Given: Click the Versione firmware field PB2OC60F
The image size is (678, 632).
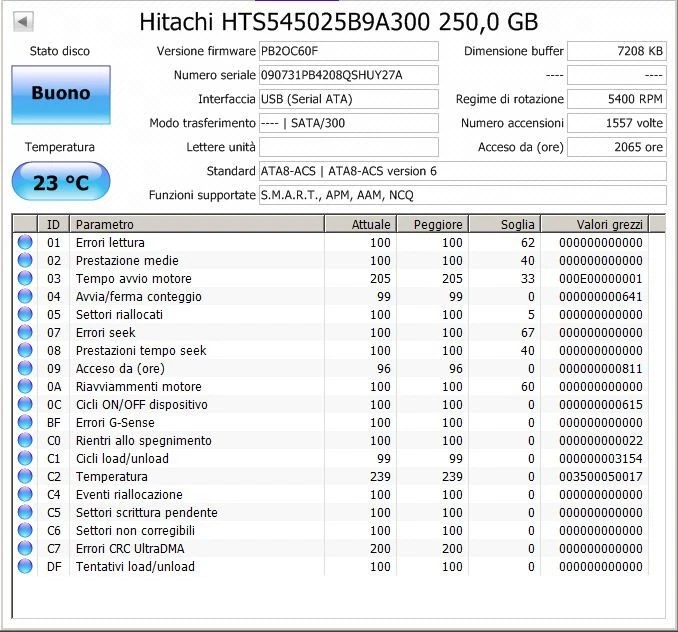Looking at the screenshot, I should [349, 51].
